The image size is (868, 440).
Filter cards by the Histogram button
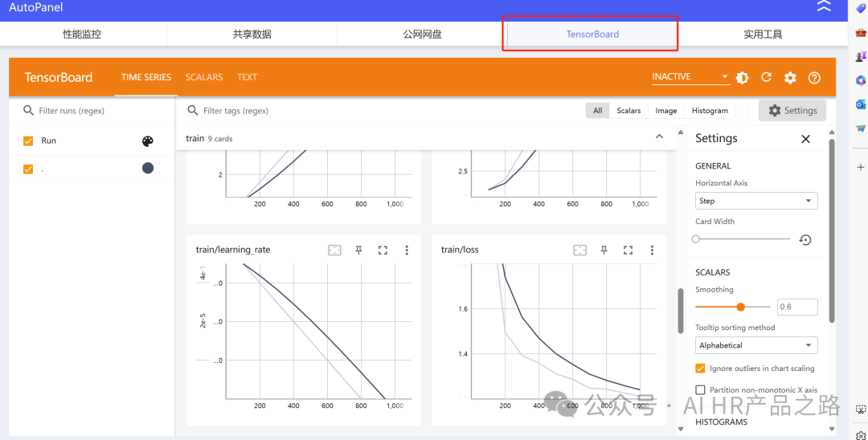710,111
